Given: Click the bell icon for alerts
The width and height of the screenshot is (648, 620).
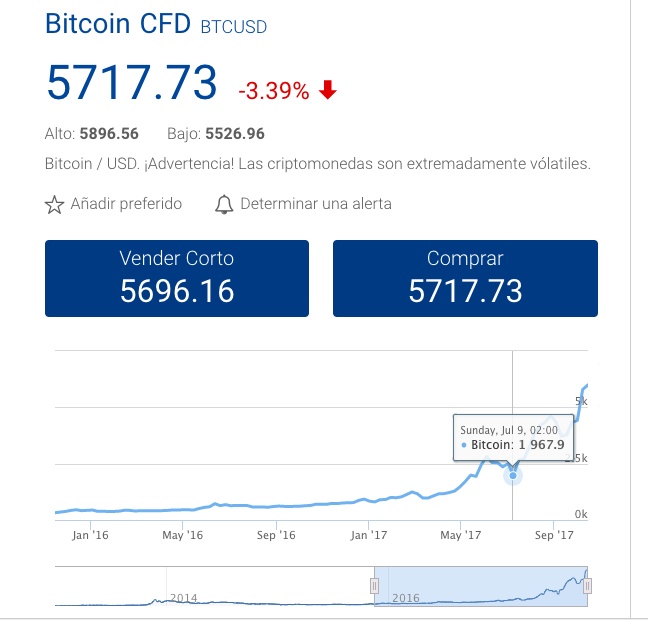Looking at the screenshot, I should coord(224,205).
